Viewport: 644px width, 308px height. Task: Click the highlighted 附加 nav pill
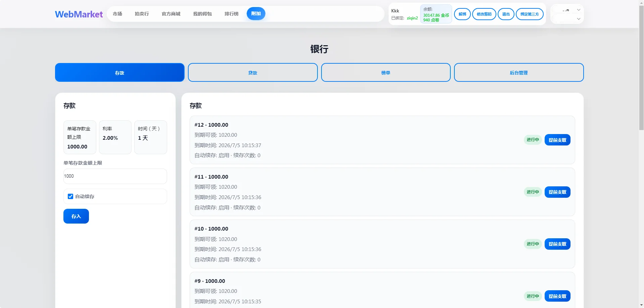pyautogui.click(x=256, y=14)
